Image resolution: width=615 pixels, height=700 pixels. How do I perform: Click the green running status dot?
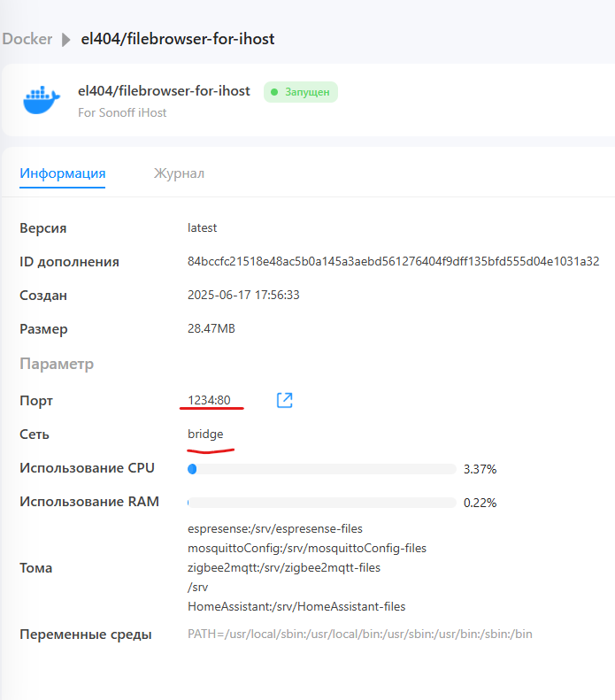(274, 92)
